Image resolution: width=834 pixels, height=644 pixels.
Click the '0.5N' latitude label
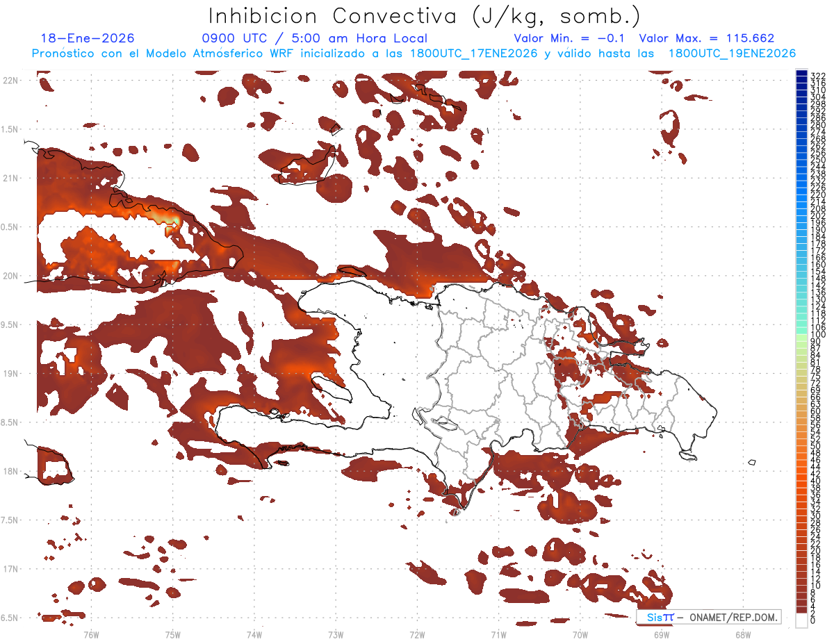coord(10,227)
